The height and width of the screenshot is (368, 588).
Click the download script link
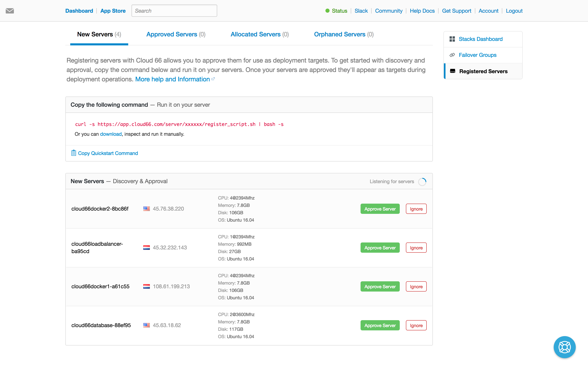(x=111, y=134)
